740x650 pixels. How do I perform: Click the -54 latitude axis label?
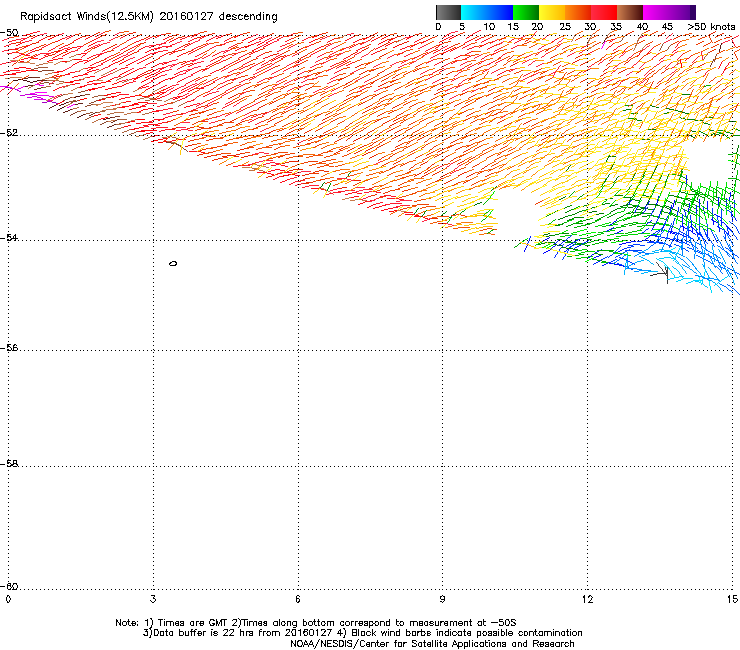pos(10,238)
